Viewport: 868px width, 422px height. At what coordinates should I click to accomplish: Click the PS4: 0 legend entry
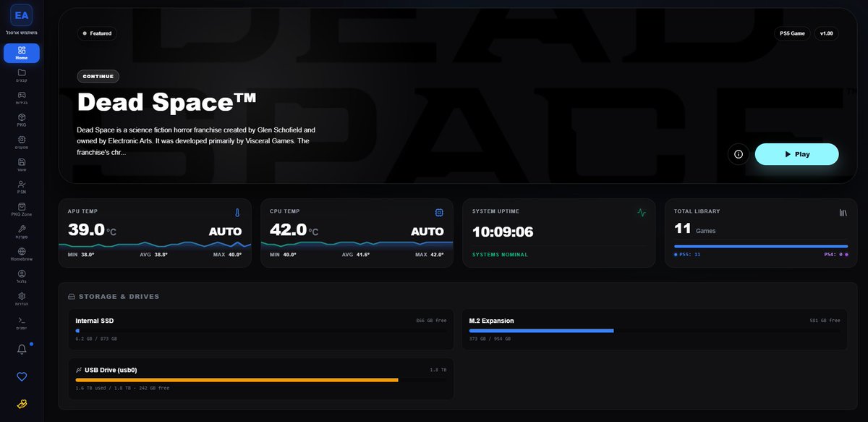835,255
